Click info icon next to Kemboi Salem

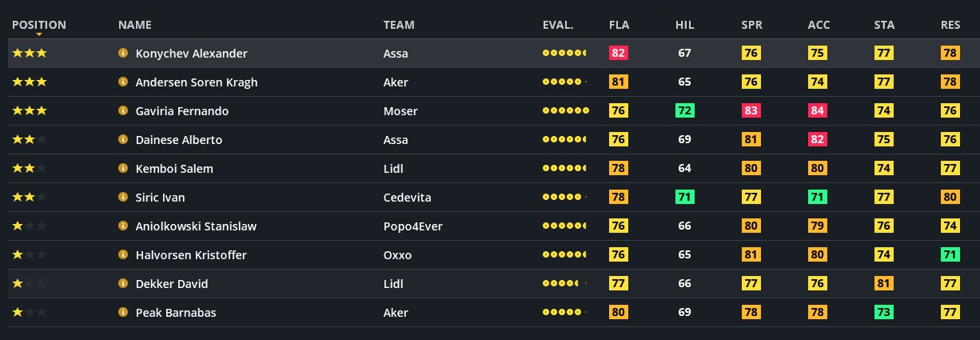tap(123, 169)
